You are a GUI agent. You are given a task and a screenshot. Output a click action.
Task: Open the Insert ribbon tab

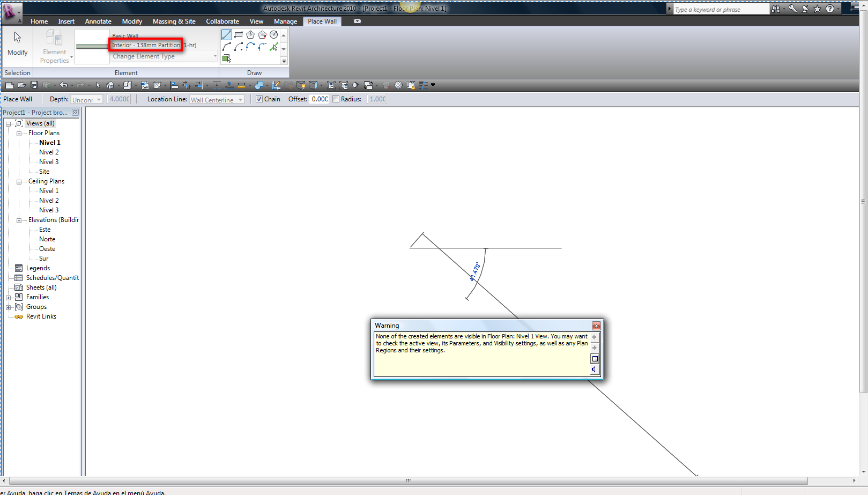(x=66, y=21)
